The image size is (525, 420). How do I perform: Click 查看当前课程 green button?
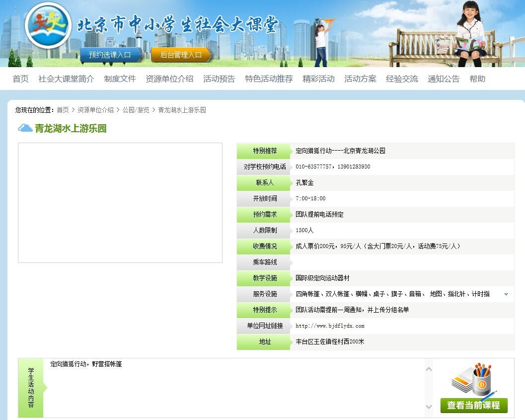[473, 405]
